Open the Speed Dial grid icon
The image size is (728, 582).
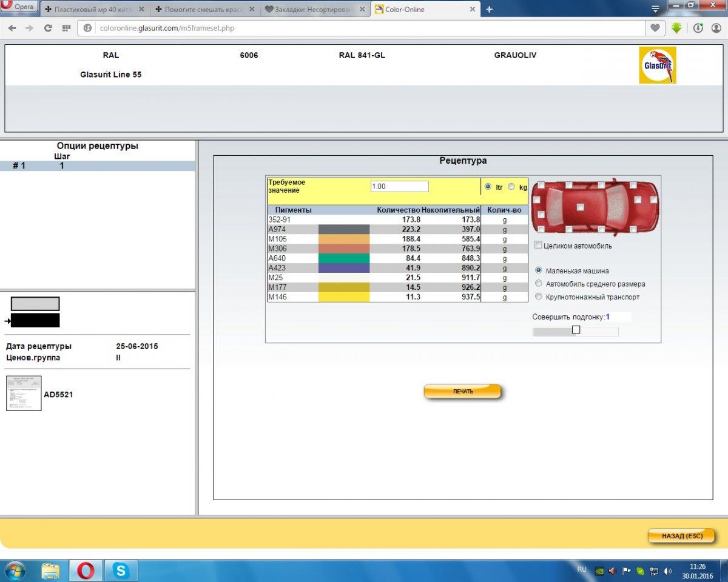66,28
